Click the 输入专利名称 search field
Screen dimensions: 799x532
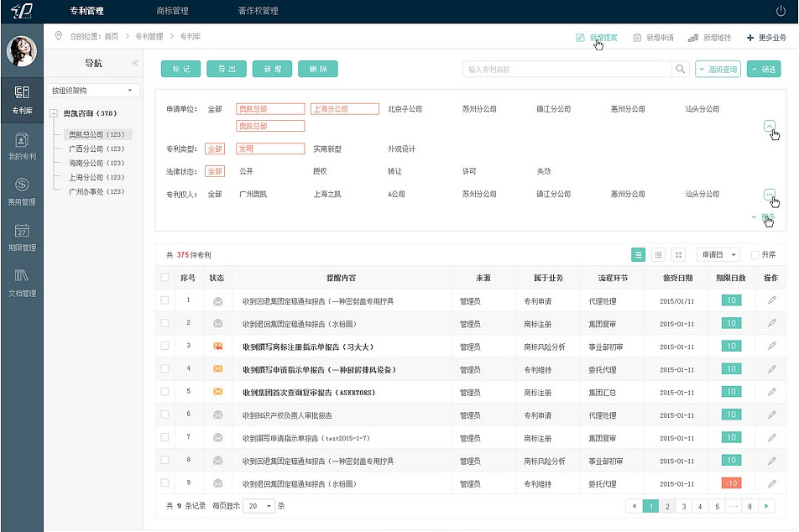point(567,70)
